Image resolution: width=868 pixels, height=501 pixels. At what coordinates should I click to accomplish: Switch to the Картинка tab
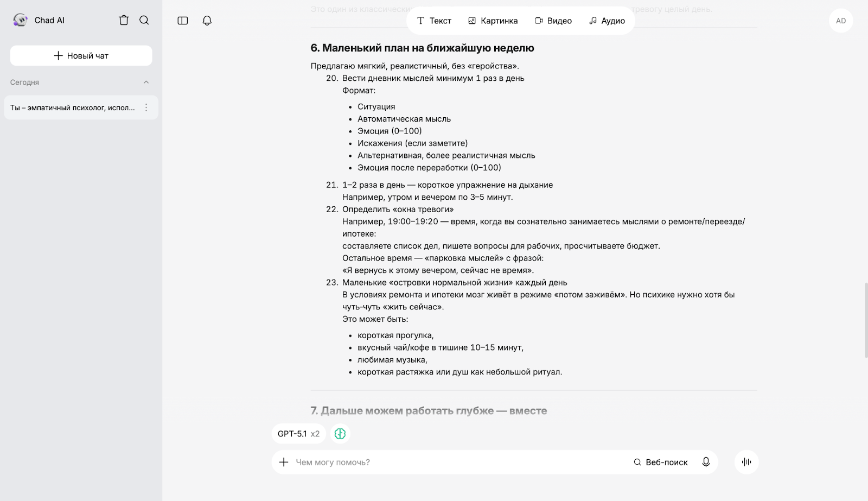493,21
